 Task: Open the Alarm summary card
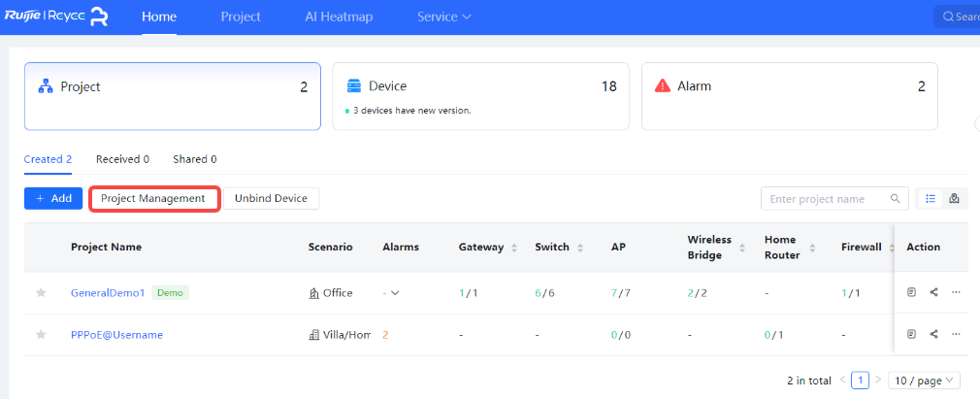[789, 96]
